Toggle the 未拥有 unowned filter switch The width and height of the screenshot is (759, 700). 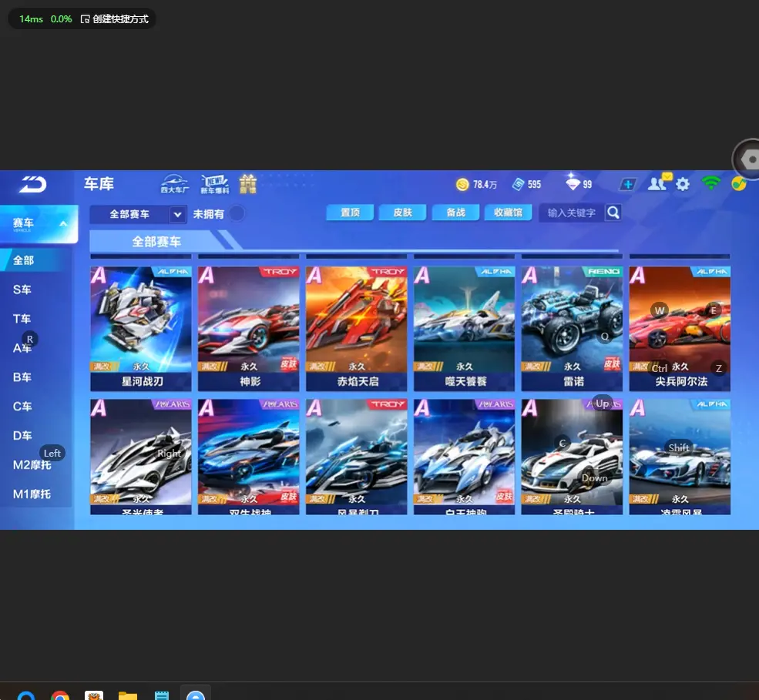237,213
